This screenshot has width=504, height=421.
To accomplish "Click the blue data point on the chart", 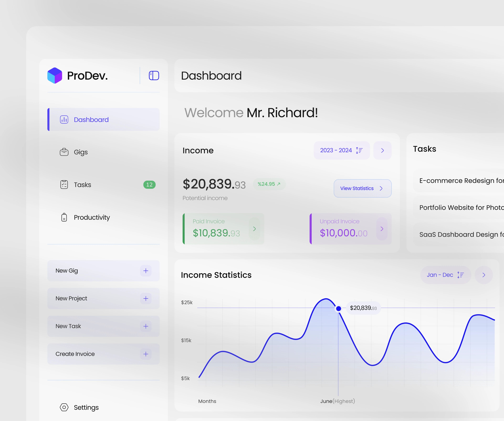I will point(338,308).
